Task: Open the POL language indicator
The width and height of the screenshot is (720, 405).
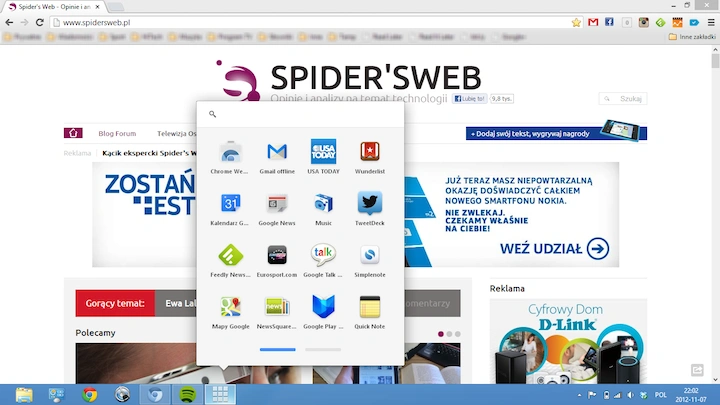Action: click(660, 395)
